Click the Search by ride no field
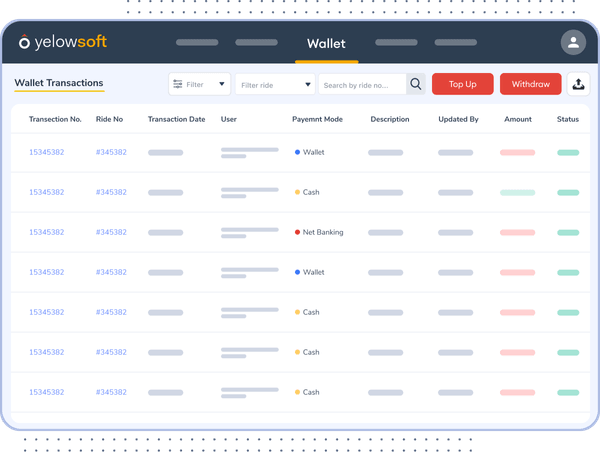Viewport: 600px width, 452px height. point(362,85)
